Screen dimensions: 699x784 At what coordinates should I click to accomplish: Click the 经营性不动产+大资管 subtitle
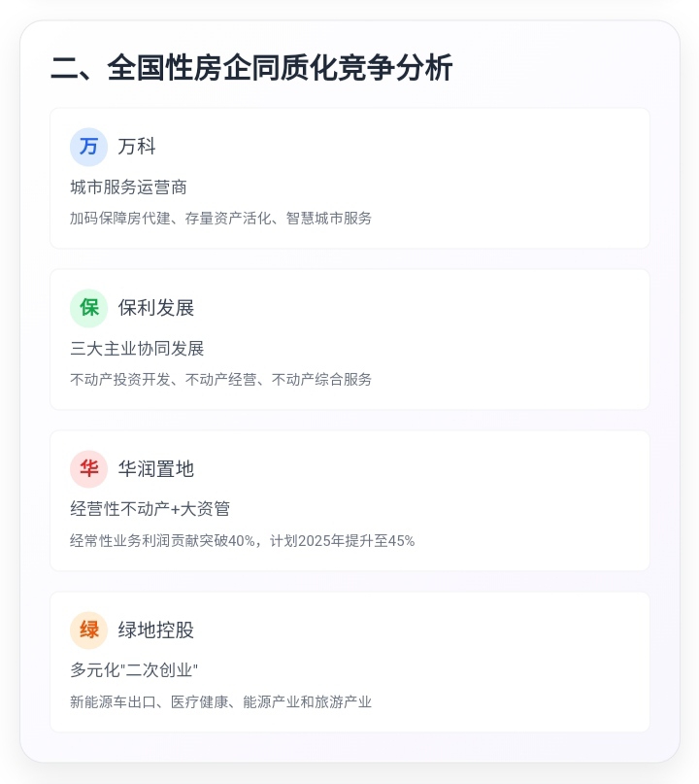[x=150, y=509]
